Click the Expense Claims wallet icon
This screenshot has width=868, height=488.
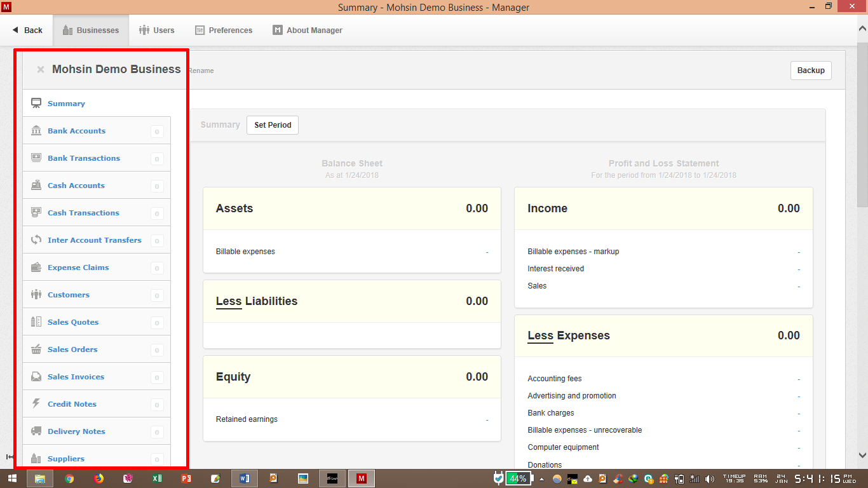[36, 268]
